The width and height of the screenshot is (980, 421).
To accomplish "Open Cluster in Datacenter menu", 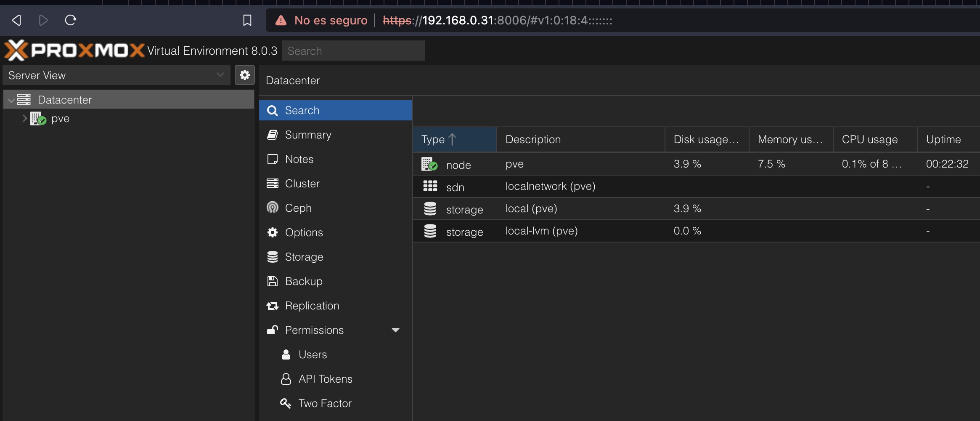I will [335, 184].
